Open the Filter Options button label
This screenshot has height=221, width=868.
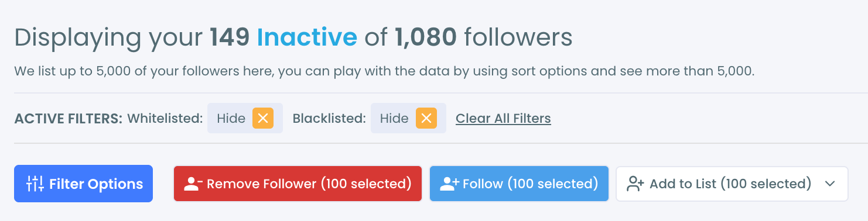(x=96, y=184)
